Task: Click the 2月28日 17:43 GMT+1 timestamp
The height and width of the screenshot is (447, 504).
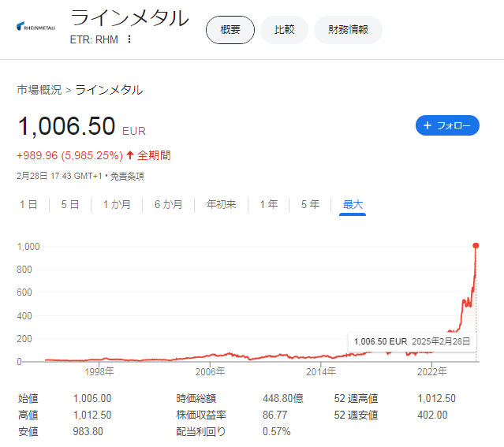Action: (59, 176)
